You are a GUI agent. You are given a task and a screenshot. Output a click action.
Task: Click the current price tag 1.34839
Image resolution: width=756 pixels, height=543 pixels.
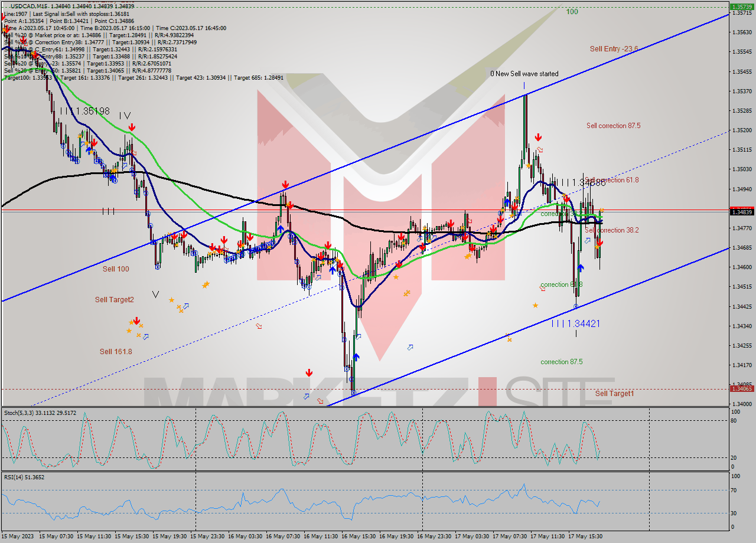point(741,211)
